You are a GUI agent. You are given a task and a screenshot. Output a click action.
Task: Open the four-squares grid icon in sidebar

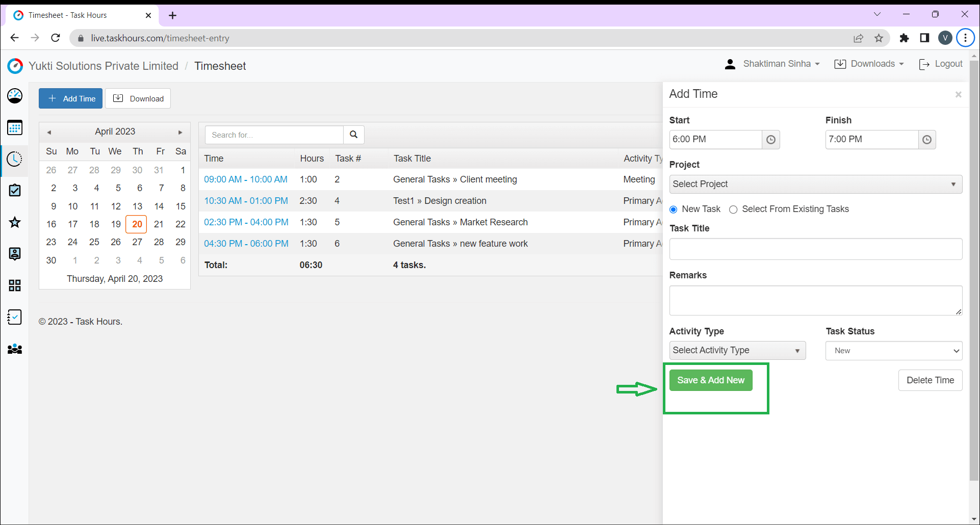click(x=15, y=285)
